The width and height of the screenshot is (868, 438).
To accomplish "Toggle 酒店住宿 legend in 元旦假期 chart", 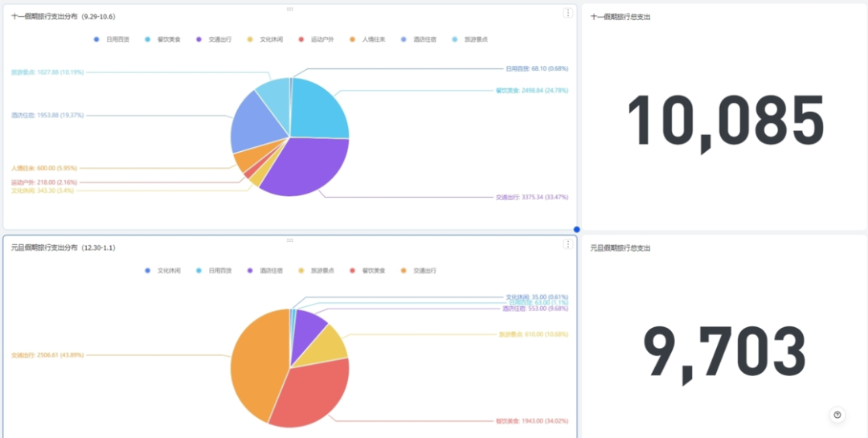I will pyautogui.click(x=265, y=271).
